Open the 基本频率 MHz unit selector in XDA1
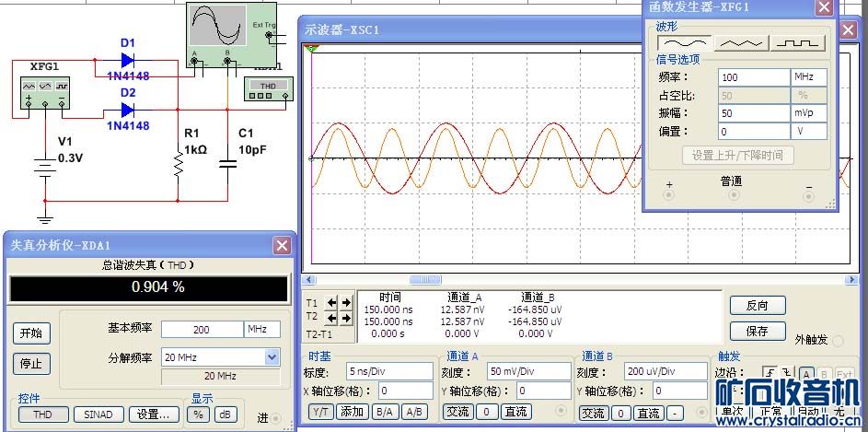Screen dimensions: 868x432 [261, 329]
